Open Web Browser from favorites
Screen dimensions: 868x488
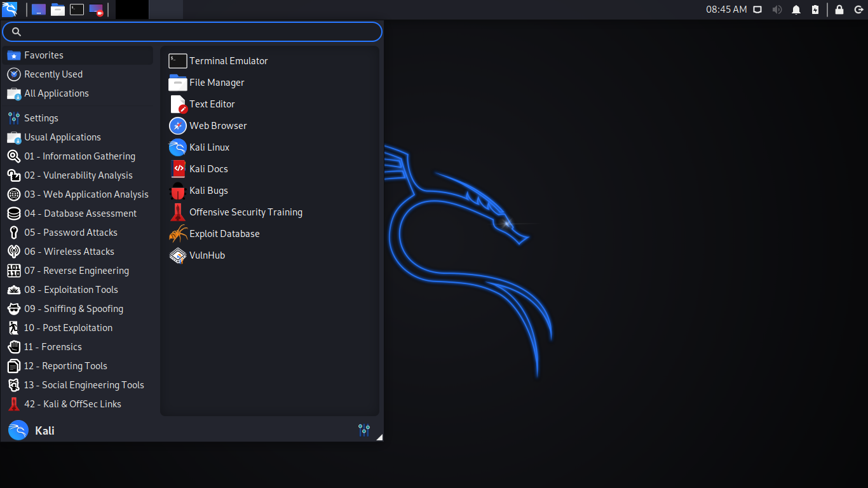click(269, 126)
